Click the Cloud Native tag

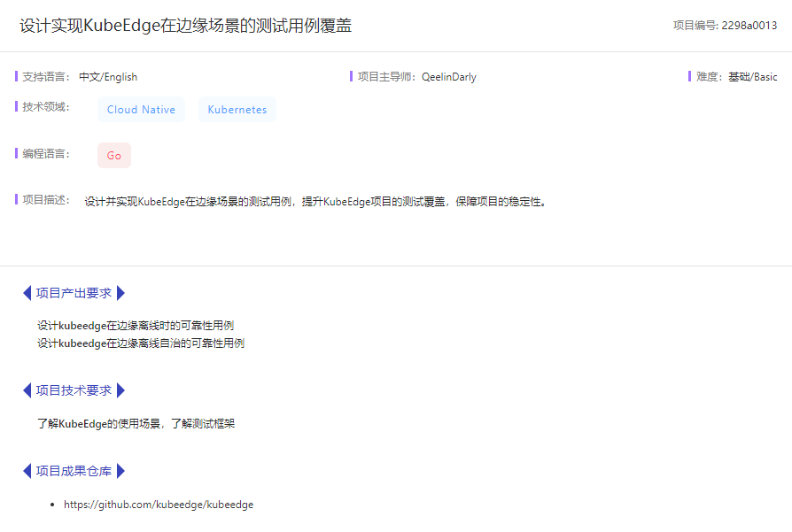pyautogui.click(x=141, y=110)
